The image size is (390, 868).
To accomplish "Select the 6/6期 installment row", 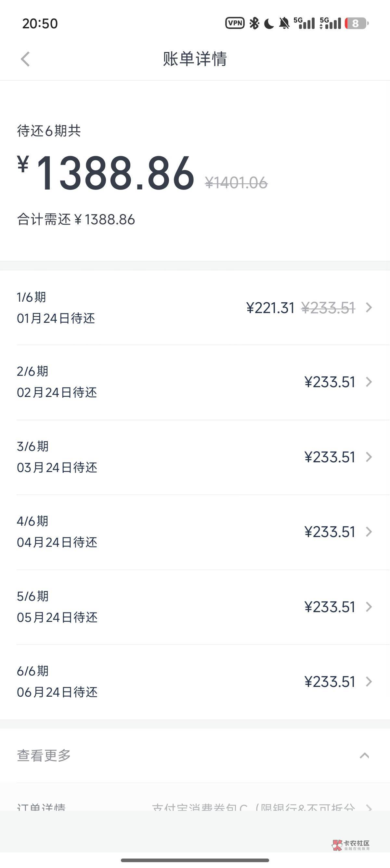I will pyautogui.click(x=195, y=682).
